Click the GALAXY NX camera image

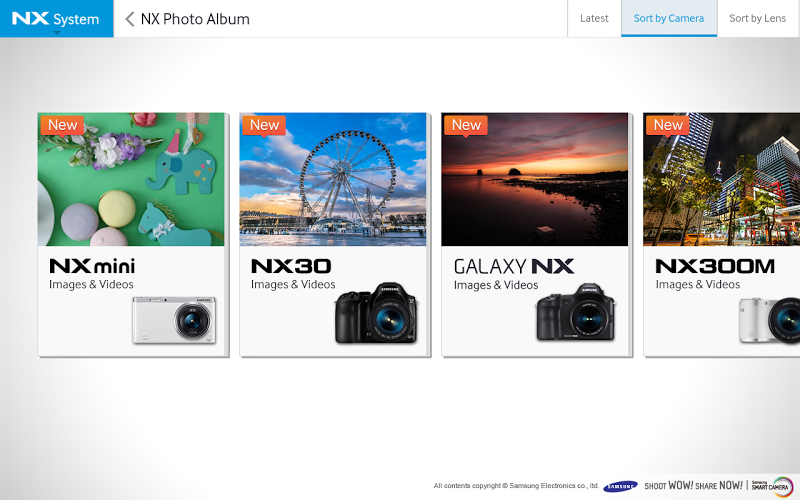pos(576,312)
